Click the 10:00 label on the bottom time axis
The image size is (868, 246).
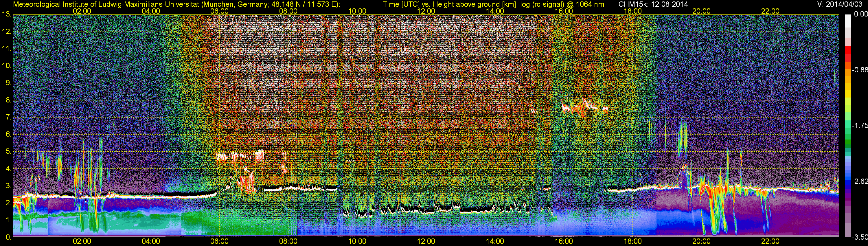coord(357,241)
